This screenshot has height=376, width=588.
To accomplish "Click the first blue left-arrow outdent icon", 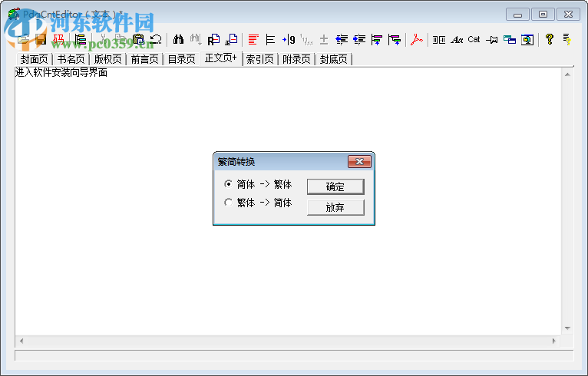I will [342, 39].
